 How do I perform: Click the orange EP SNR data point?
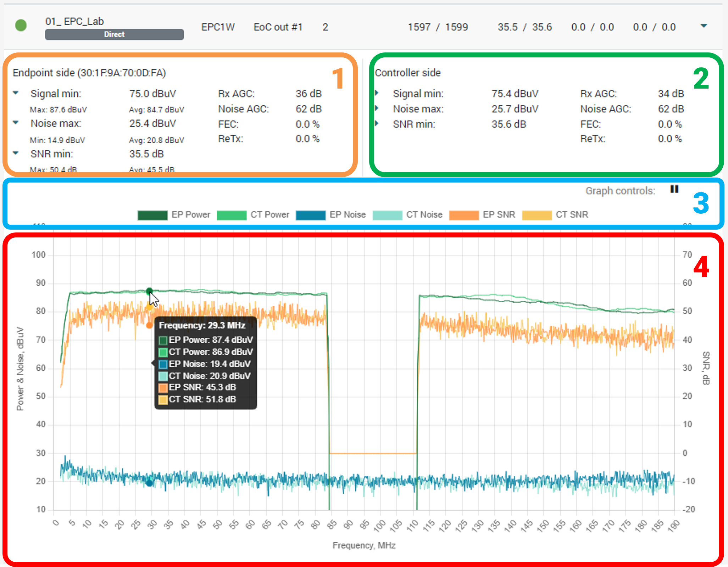click(149, 325)
